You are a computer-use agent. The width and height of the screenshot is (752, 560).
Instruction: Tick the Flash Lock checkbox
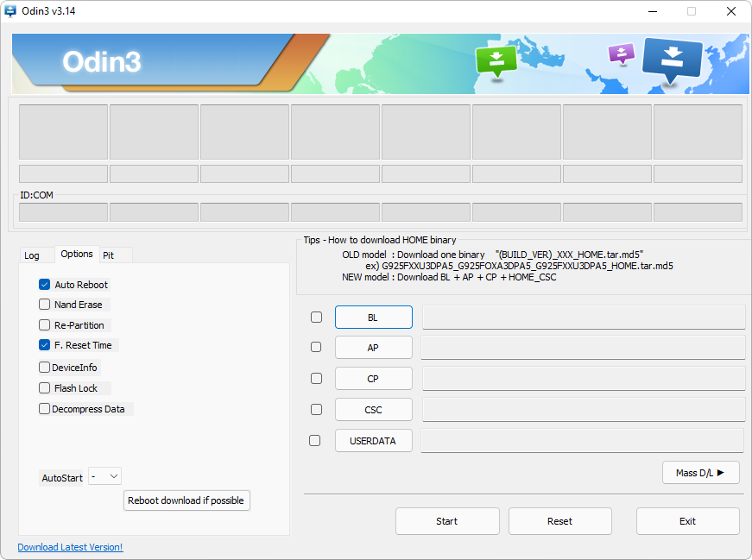tap(44, 388)
